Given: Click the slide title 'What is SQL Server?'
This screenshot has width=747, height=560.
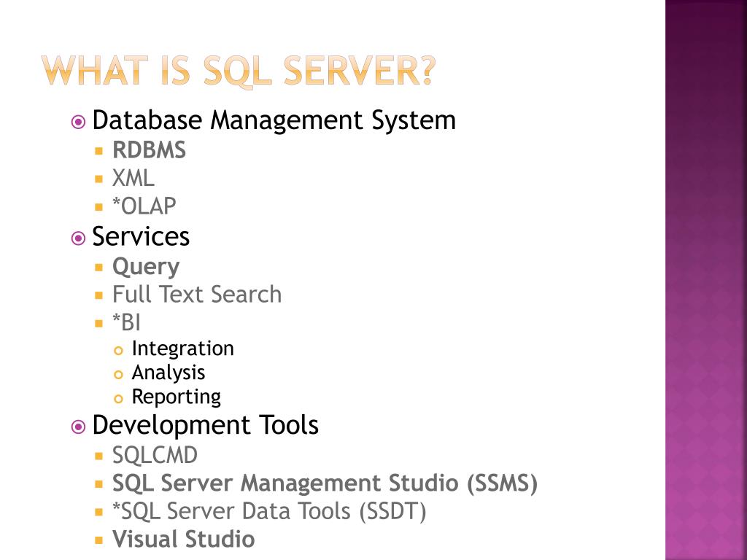Looking at the screenshot, I should (x=239, y=71).
